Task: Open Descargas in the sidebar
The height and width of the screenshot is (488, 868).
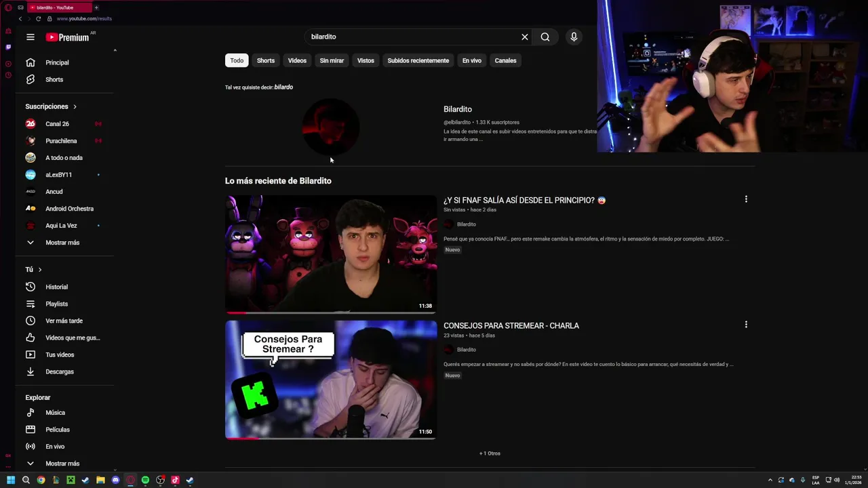Action: coord(66,371)
